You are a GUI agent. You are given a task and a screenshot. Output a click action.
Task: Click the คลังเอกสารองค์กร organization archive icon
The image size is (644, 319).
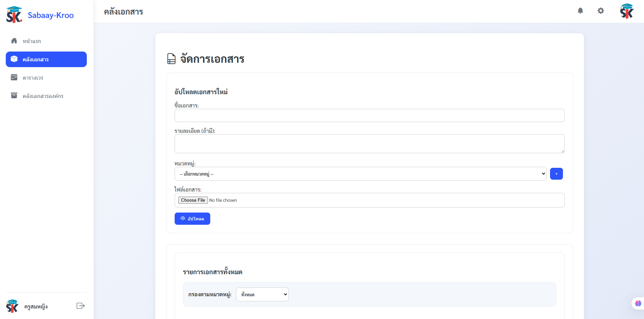click(x=14, y=96)
